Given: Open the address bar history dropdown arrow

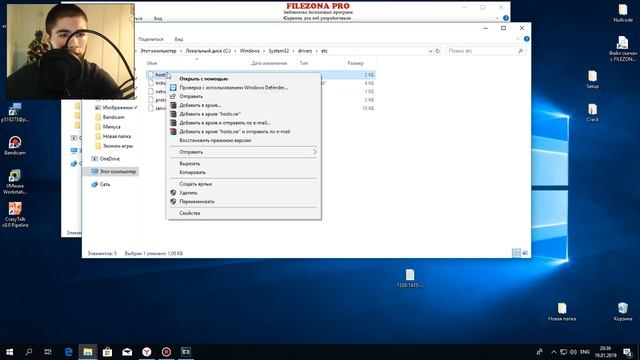Looking at the screenshot, I should click(430, 51).
